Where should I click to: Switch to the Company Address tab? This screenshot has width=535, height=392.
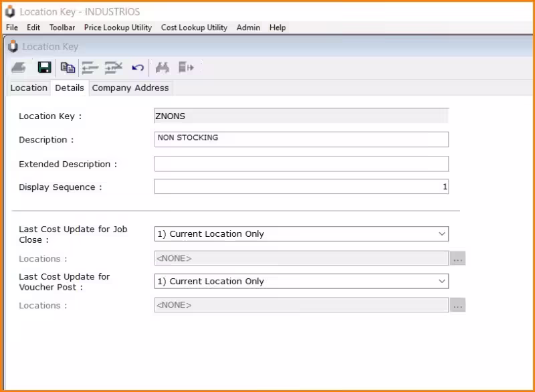coord(130,88)
